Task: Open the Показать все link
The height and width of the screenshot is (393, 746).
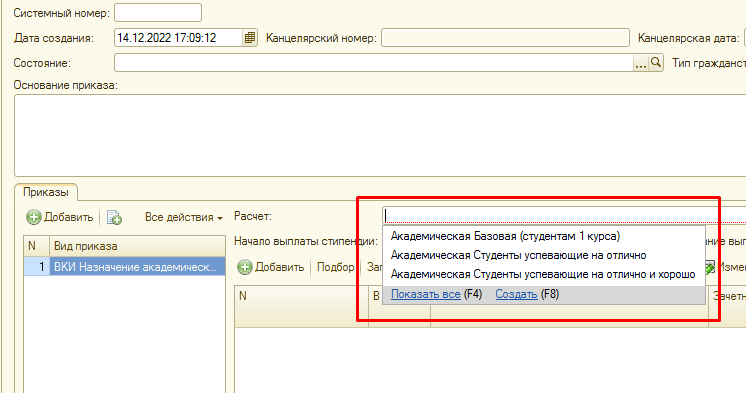Action: tap(425, 295)
